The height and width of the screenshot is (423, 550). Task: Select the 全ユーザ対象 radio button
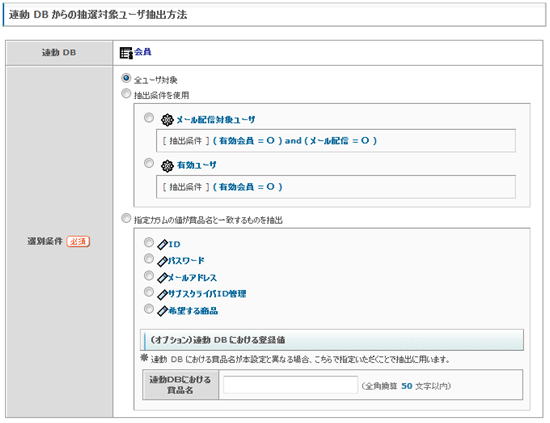(x=126, y=78)
